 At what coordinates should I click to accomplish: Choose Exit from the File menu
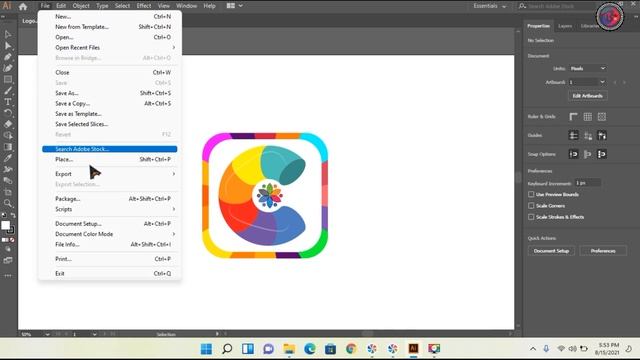coord(109,273)
